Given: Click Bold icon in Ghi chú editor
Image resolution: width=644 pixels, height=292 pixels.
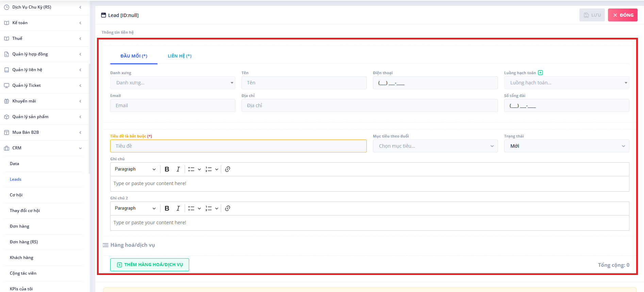Looking at the screenshot, I should (167, 169).
